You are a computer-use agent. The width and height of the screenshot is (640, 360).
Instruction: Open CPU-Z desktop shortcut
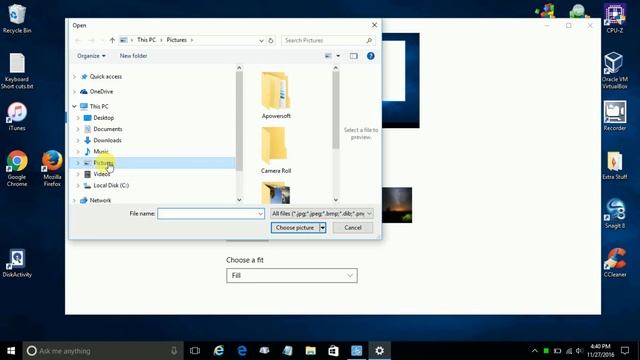tap(615, 18)
